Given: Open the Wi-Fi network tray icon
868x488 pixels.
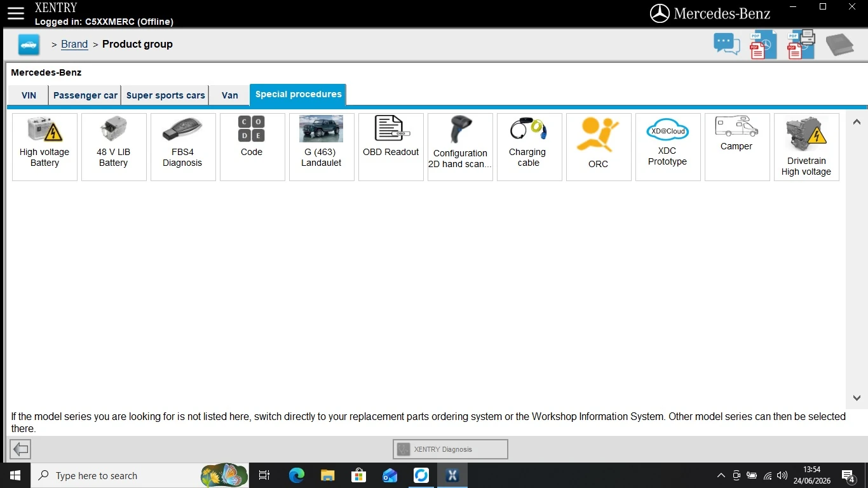Looking at the screenshot, I should point(768,475).
